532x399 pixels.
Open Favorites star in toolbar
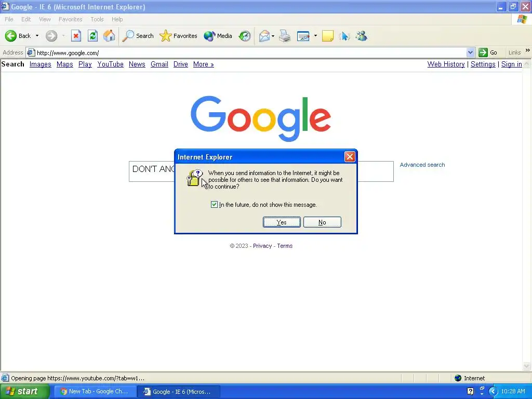click(x=166, y=36)
